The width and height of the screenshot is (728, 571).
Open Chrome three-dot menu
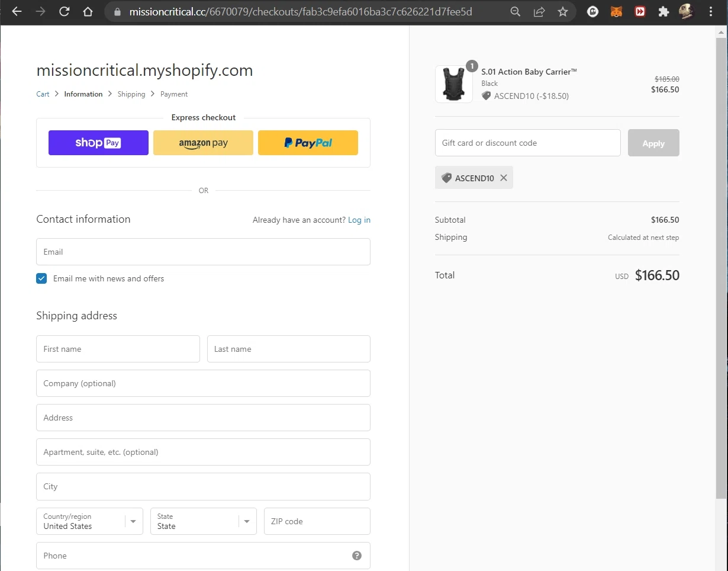(x=711, y=12)
